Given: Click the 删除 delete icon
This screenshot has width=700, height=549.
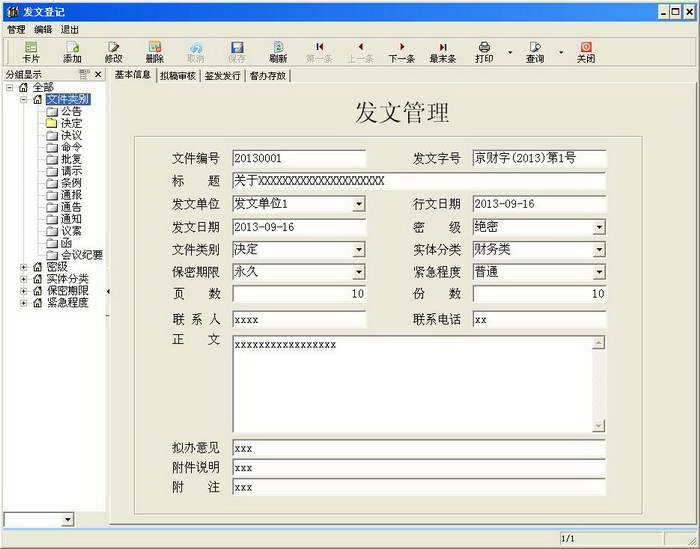Looking at the screenshot, I should (x=154, y=52).
